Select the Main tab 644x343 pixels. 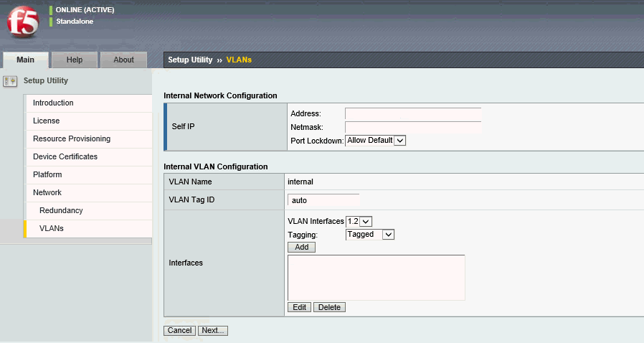25,60
